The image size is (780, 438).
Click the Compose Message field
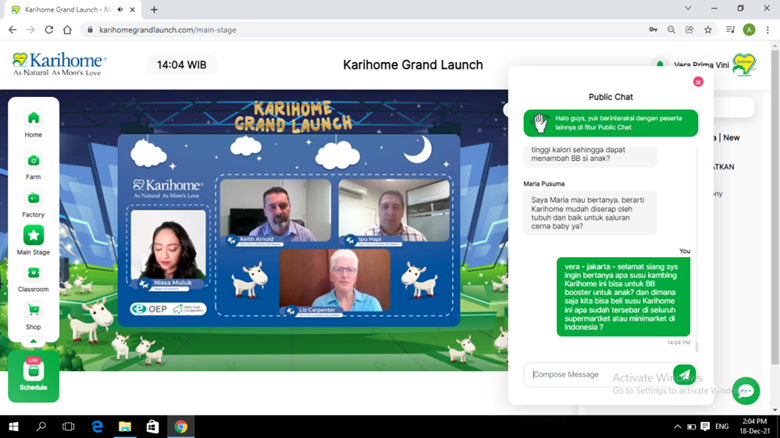(597, 374)
